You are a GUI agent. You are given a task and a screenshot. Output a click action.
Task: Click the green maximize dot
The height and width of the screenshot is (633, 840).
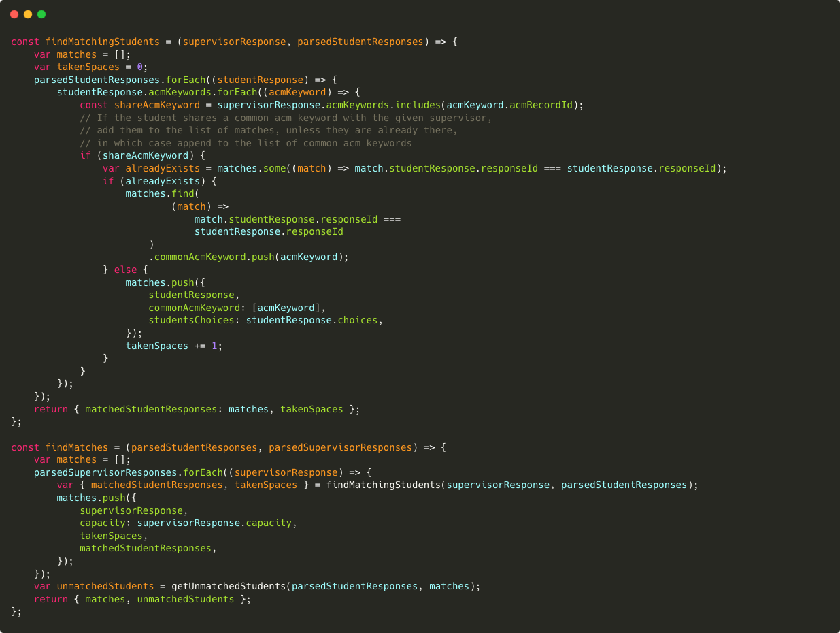(41, 14)
